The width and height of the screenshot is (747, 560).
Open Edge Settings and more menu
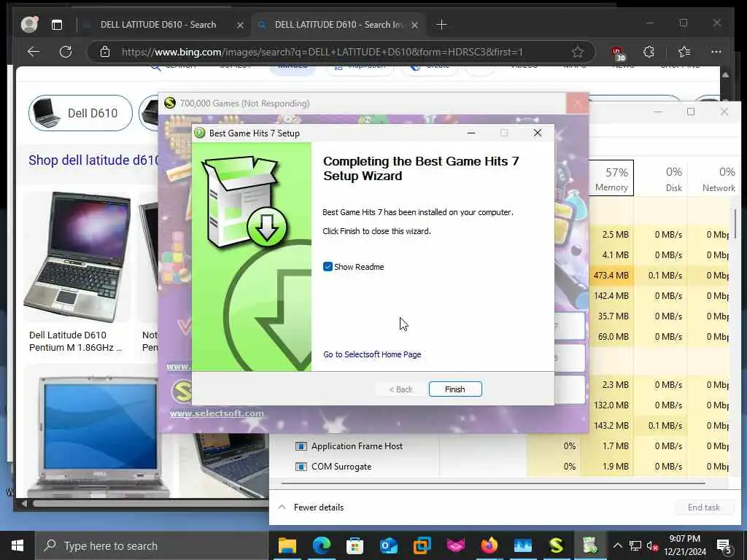[x=716, y=52]
